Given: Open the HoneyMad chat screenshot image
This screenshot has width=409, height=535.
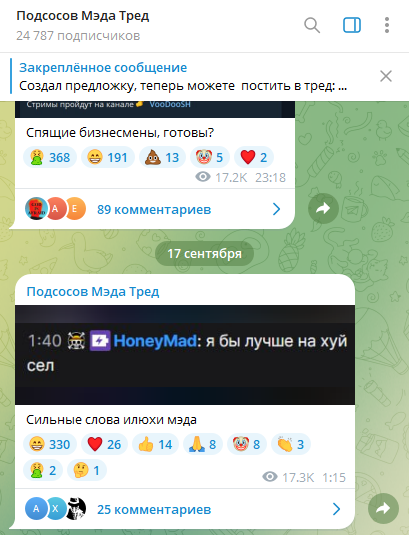Looking at the screenshot, I should click(185, 355).
